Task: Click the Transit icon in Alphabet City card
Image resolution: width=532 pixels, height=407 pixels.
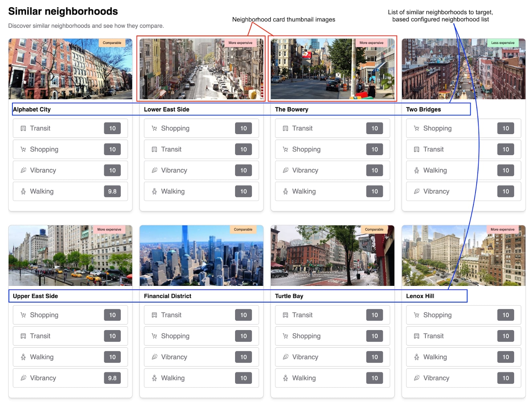Action: click(23, 128)
